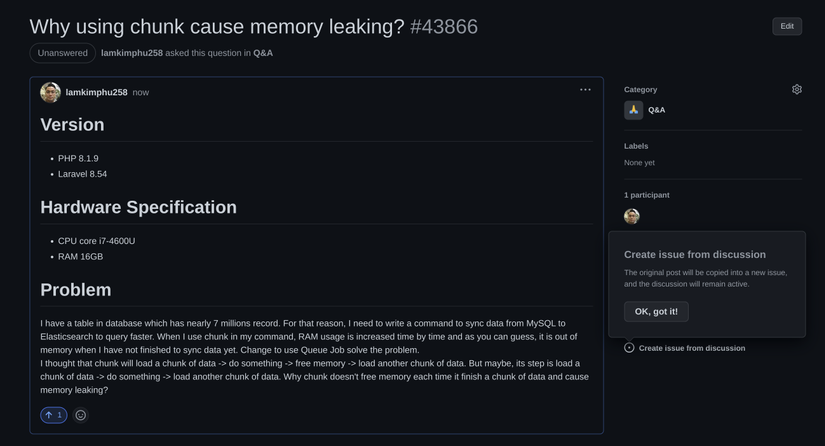
Task: Open the post's three-dot options menu
Action: pyautogui.click(x=585, y=90)
